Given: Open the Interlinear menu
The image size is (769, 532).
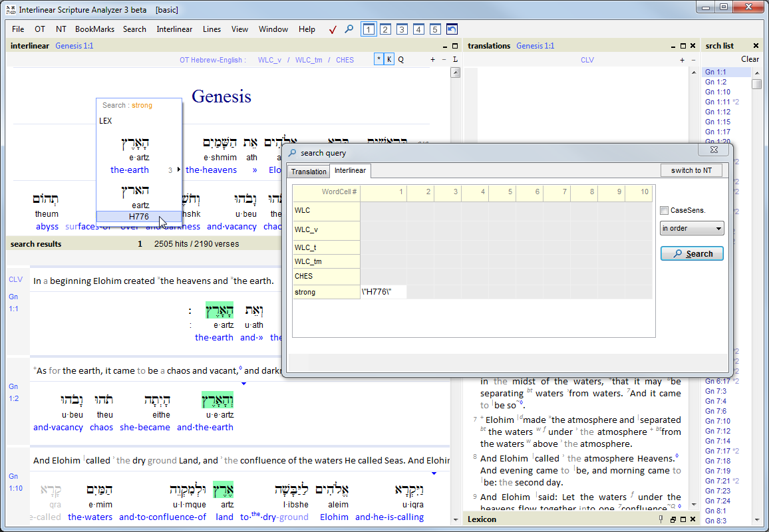Looking at the screenshot, I should [x=174, y=29].
